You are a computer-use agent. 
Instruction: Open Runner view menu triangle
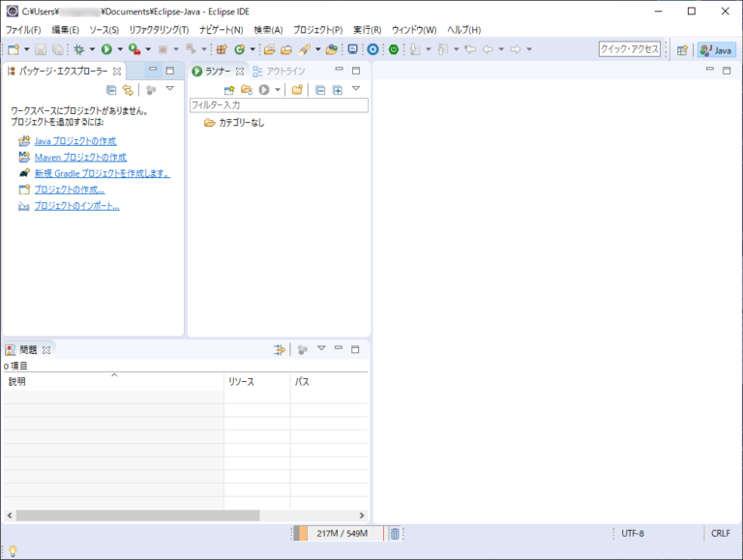coord(356,90)
